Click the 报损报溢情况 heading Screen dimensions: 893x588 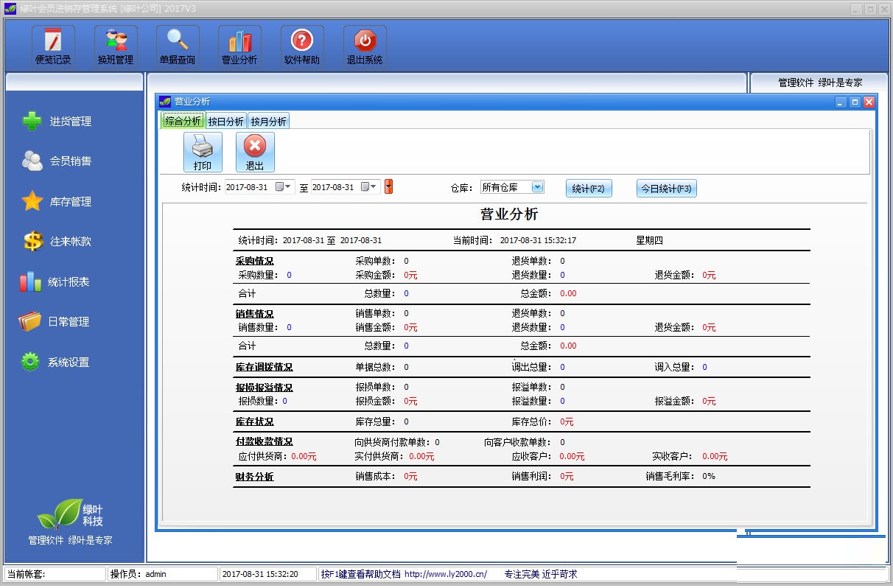pos(265,387)
